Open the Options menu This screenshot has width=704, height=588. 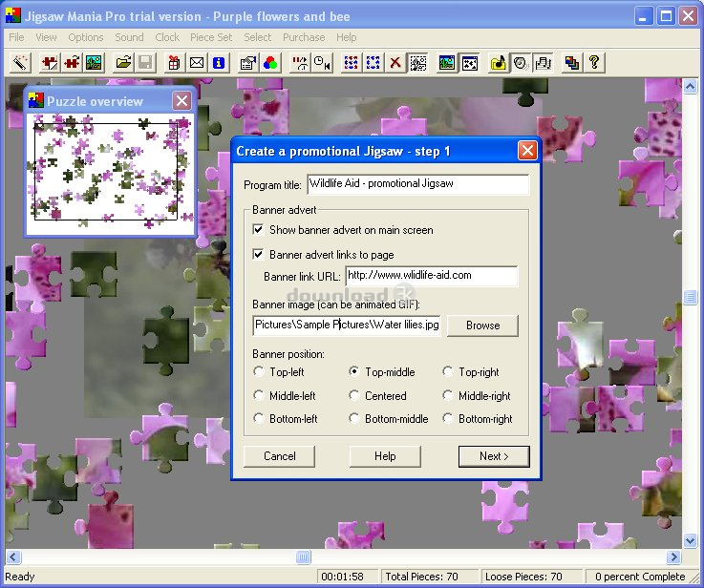pyautogui.click(x=86, y=37)
